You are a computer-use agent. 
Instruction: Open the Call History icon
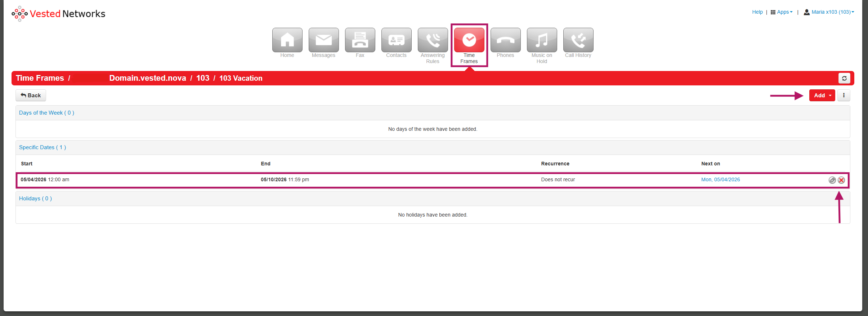click(578, 40)
